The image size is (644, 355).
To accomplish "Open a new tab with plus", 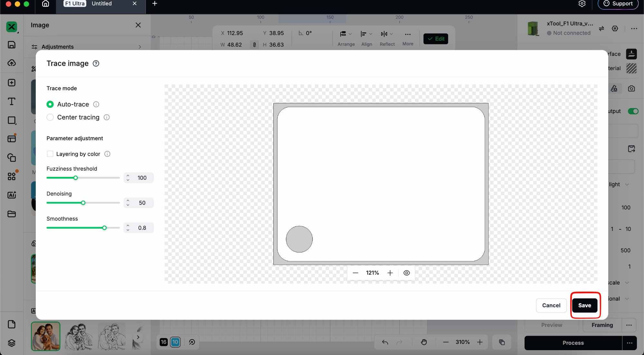I will pos(155,4).
